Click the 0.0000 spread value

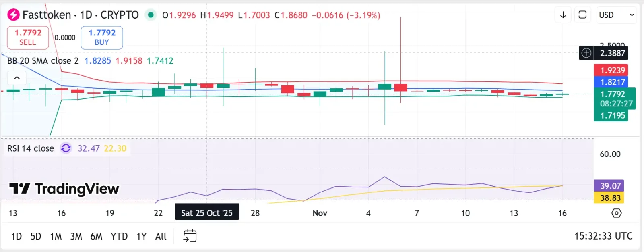point(65,37)
